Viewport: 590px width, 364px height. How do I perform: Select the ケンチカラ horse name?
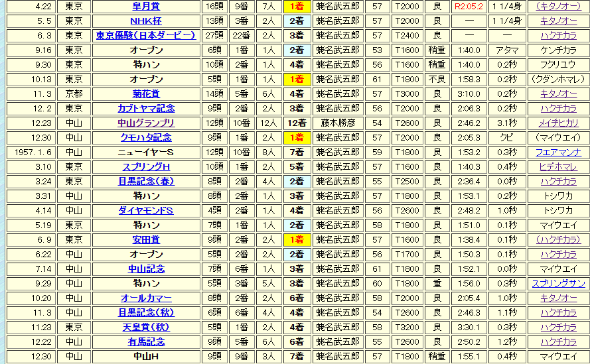tap(558, 50)
